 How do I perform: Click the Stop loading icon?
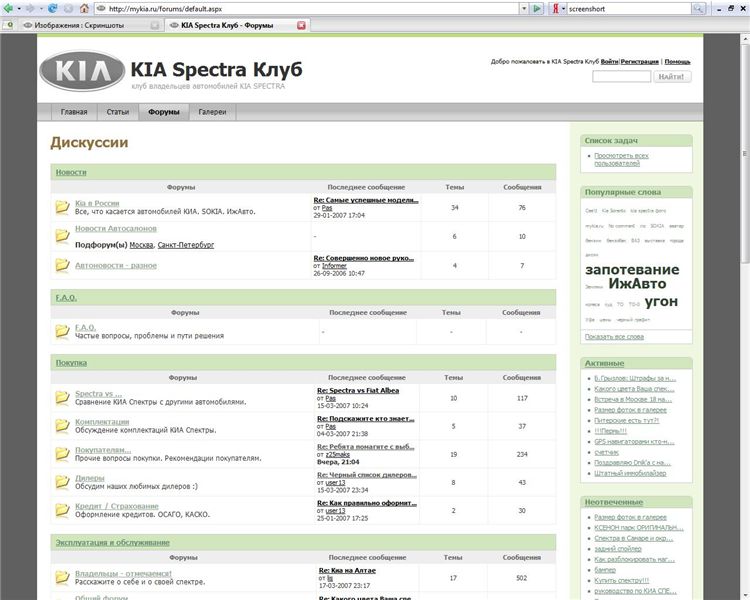point(68,8)
